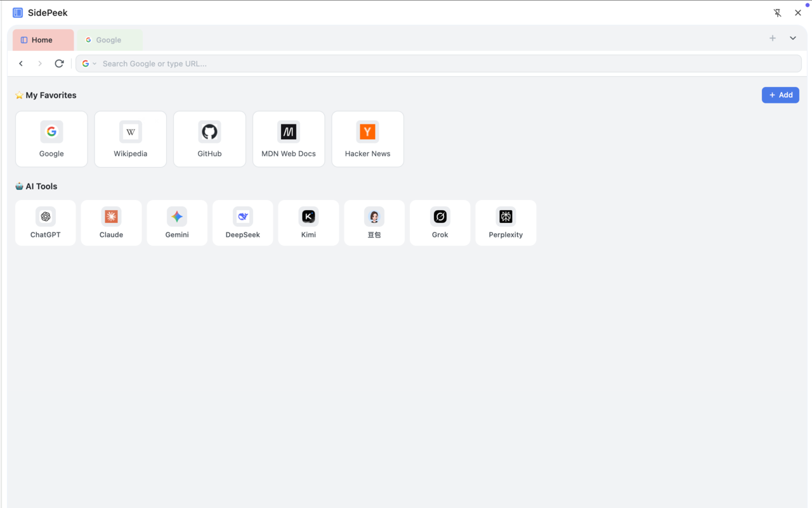Close the SidePeek panel with the X
The height and width of the screenshot is (508, 812).
click(798, 13)
